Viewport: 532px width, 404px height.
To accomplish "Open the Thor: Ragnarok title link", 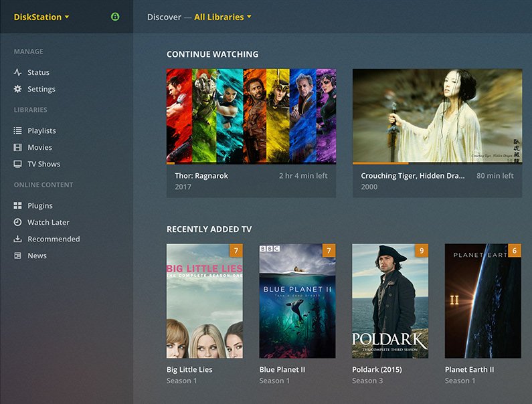I will coord(201,176).
